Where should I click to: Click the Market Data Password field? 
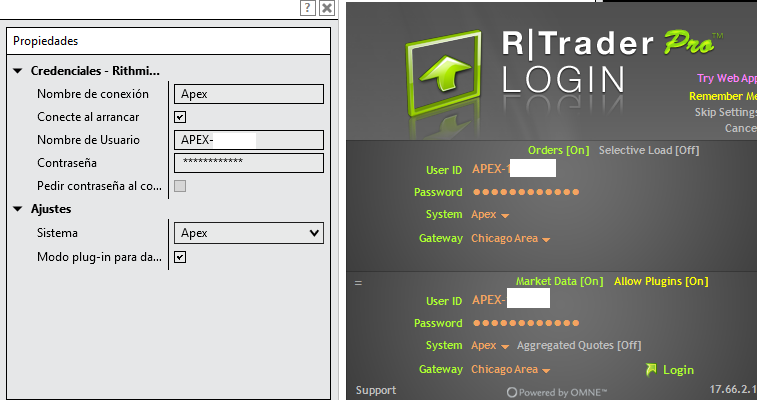[526, 323]
